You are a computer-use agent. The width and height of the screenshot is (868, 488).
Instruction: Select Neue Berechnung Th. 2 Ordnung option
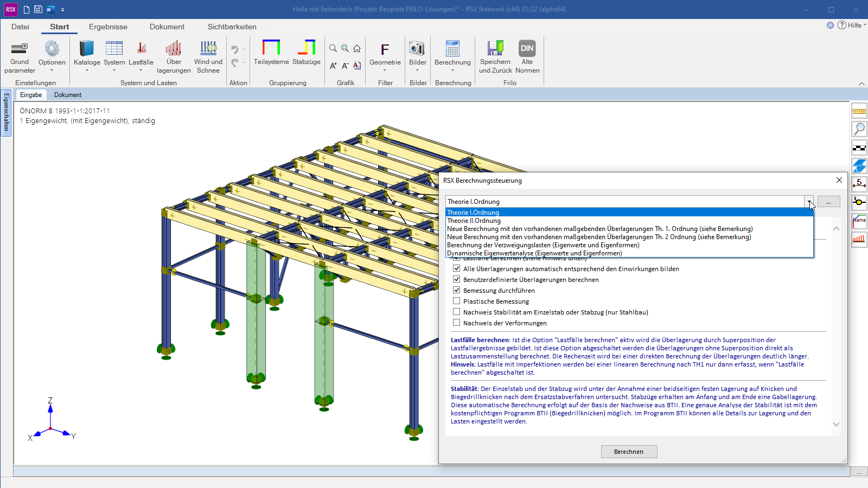coord(629,237)
